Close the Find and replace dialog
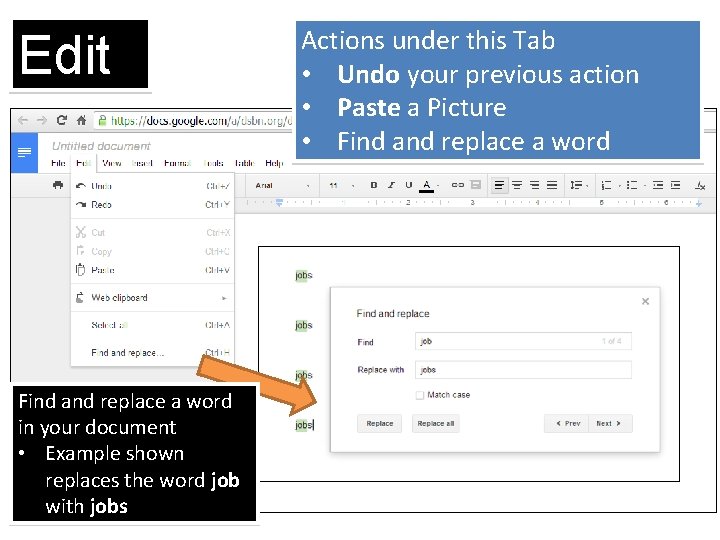This screenshot has height=540, width=720. [x=645, y=301]
